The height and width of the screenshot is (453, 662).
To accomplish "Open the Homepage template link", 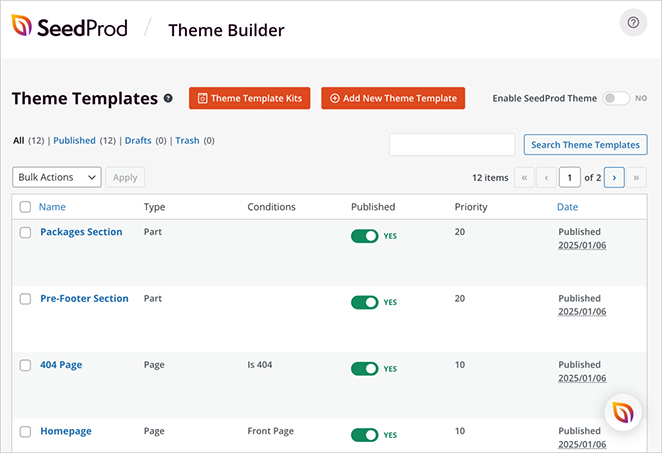I will click(66, 431).
